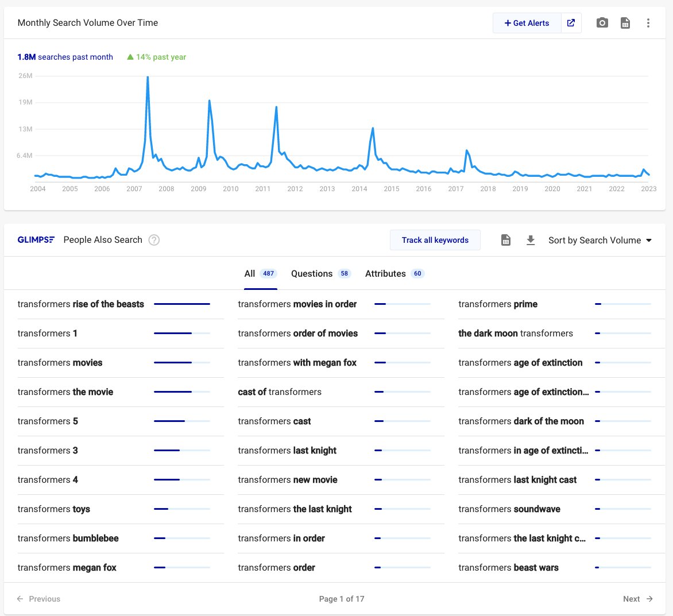
Task: Select keyword transformers 5
Action: pyautogui.click(x=48, y=421)
